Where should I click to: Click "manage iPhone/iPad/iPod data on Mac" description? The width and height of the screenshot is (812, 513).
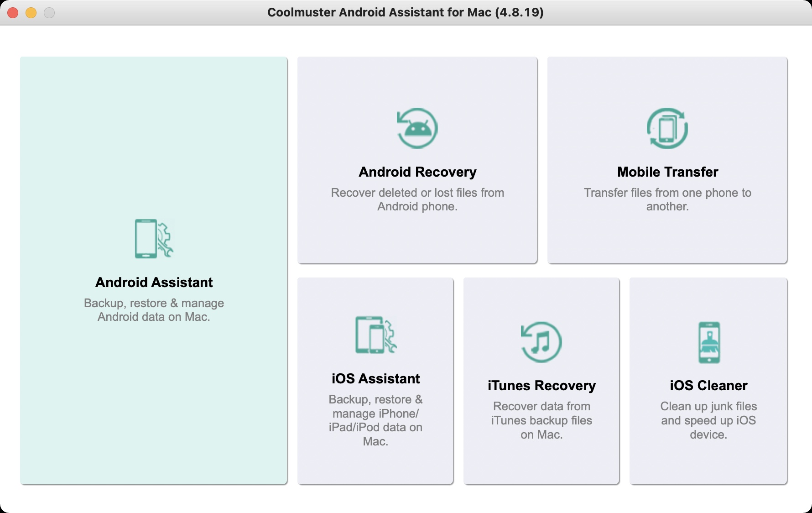[375, 420]
